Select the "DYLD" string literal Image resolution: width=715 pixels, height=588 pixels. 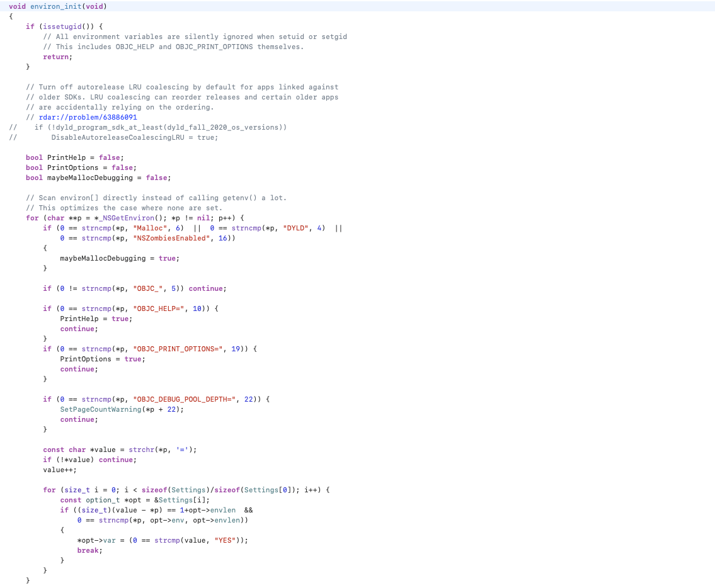pyautogui.click(x=296, y=228)
